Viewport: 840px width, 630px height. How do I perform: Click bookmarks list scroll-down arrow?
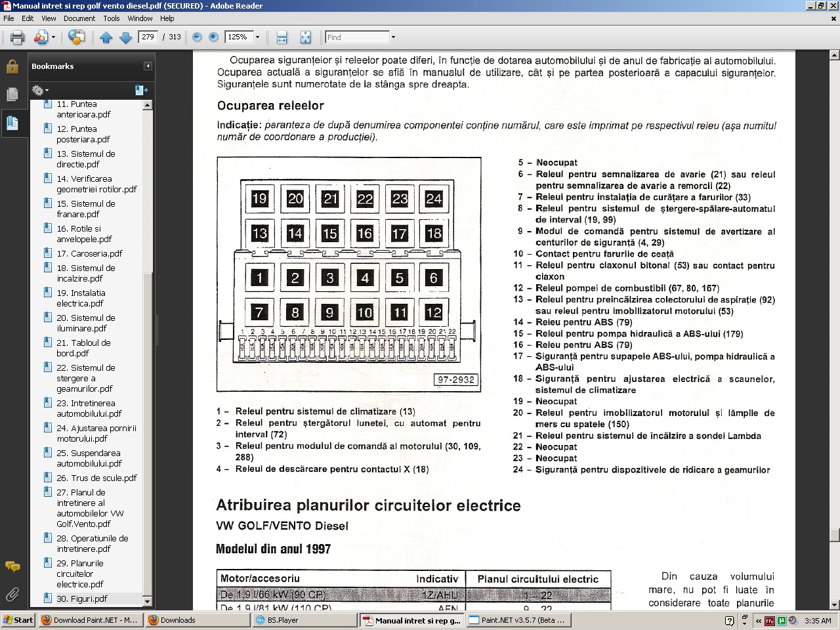(147, 601)
